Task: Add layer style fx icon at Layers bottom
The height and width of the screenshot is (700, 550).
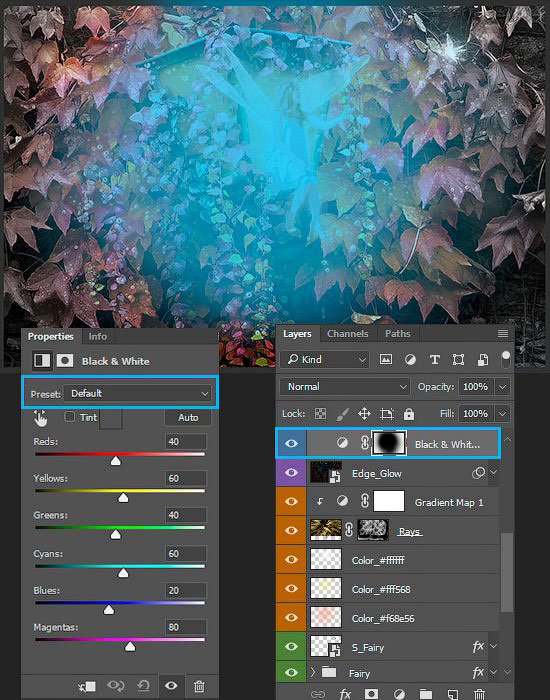Action: coord(345,693)
